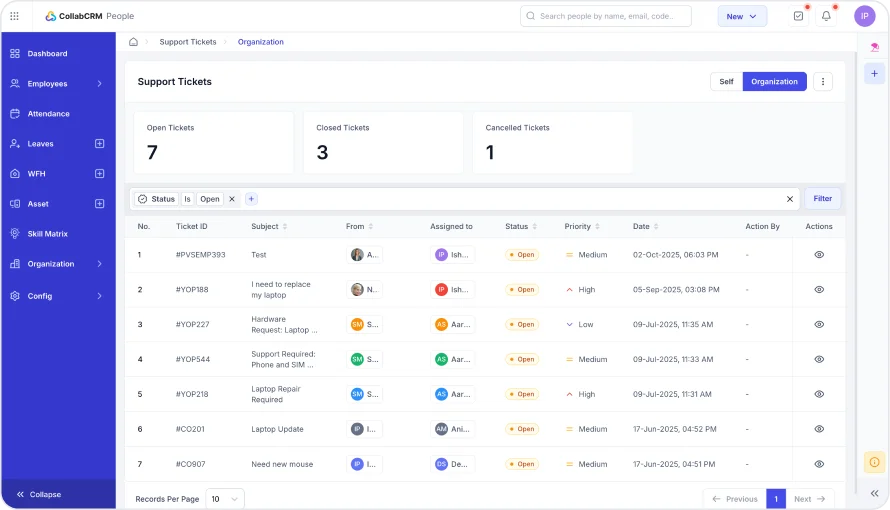Add new WFH request plus icon
The image size is (890, 510).
[x=99, y=174]
